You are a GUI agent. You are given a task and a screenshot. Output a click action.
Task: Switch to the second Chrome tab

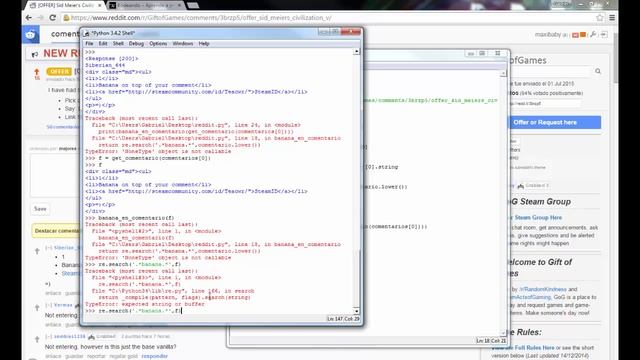pos(145,5)
